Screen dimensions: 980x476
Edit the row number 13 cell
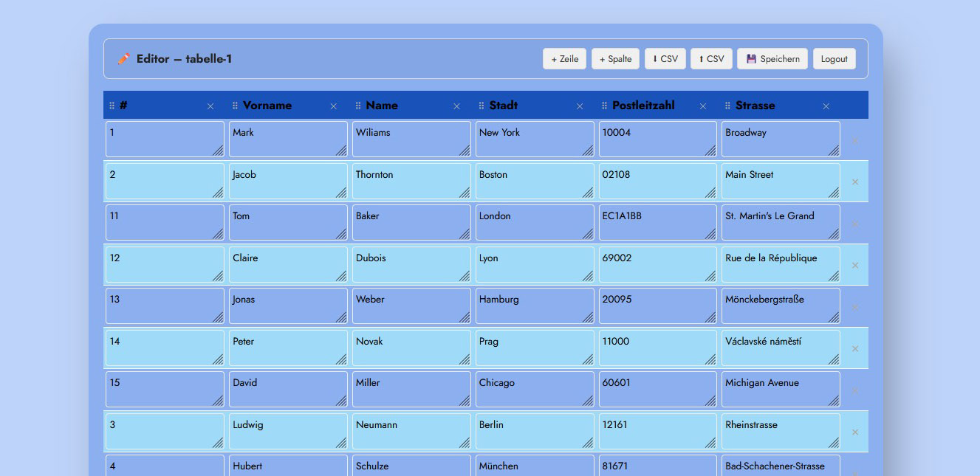pyautogui.click(x=165, y=306)
